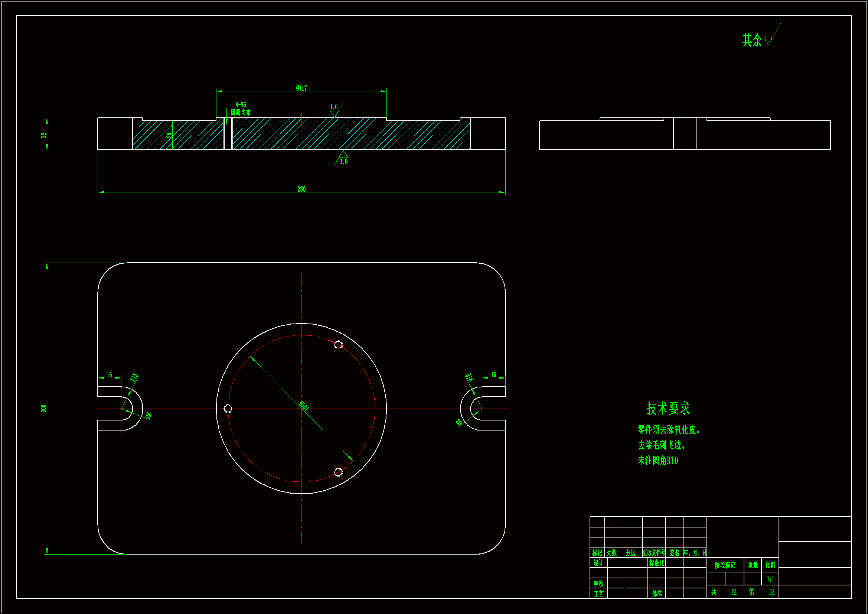Click the 设计 title block cell
Viewport: 868px width, 614px height.
598,563
